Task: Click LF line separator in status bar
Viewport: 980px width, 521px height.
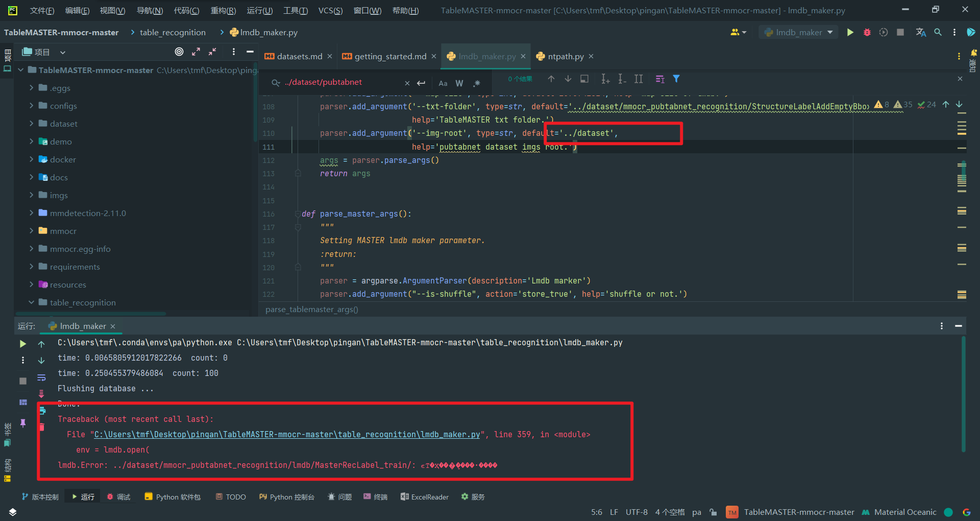Action: tap(614, 512)
